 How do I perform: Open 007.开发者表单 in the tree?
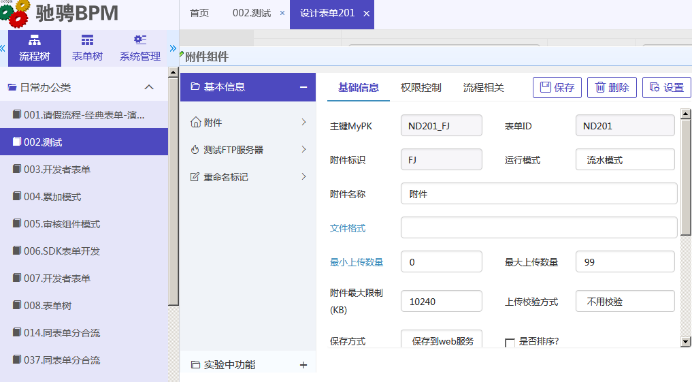84,278
